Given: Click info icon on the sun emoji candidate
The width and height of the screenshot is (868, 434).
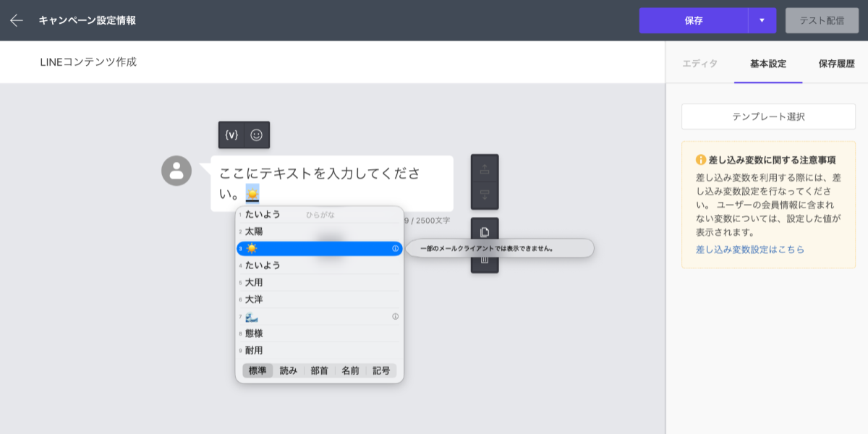Looking at the screenshot, I should (x=395, y=248).
